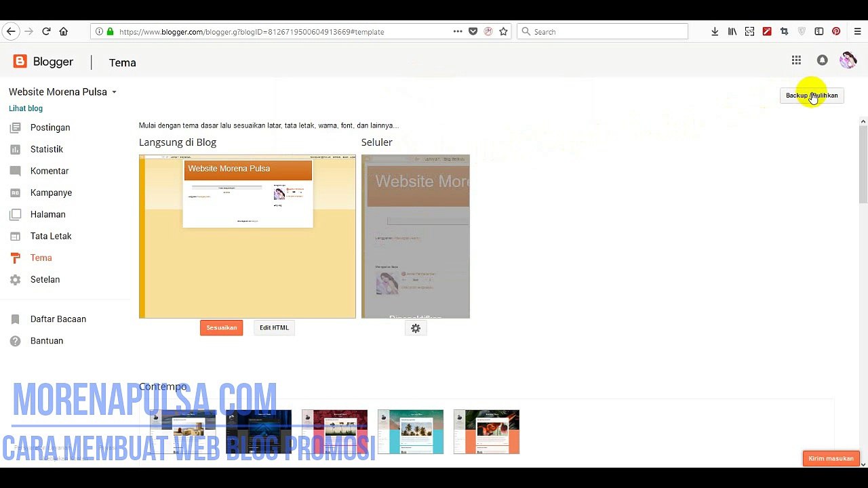The height and width of the screenshot is (488, 868).
Task: Open the Firefox library
Action: (x=732, y=31)
